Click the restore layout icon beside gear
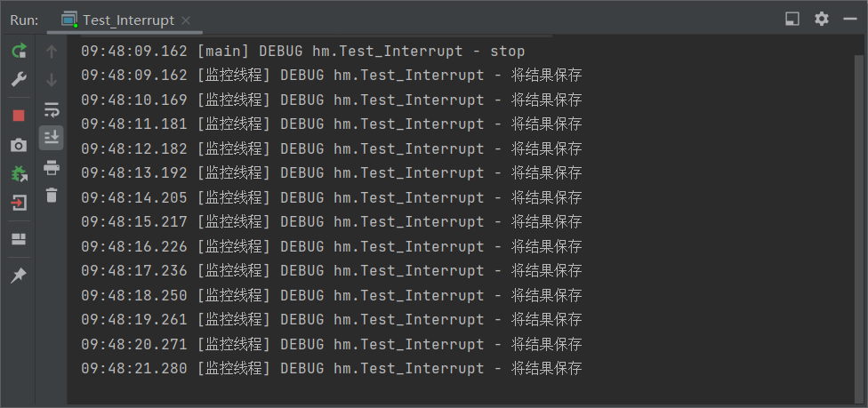The image size is (868, 408). pos(792,20)
